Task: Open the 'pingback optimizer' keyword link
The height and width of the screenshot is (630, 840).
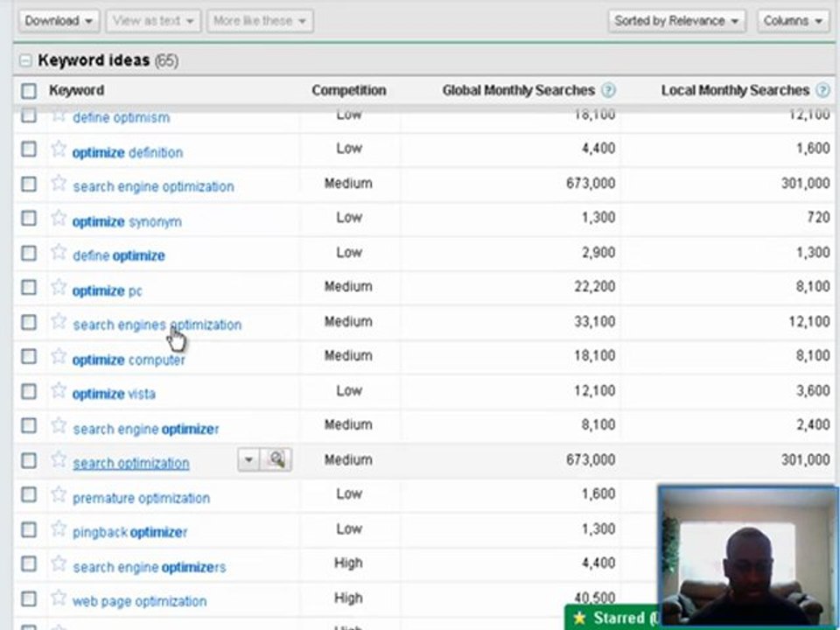Action: (x=129, y=533)
